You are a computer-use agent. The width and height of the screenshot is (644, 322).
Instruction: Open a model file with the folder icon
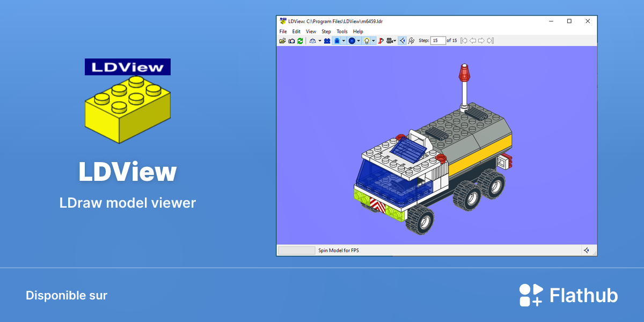point(282,41)
